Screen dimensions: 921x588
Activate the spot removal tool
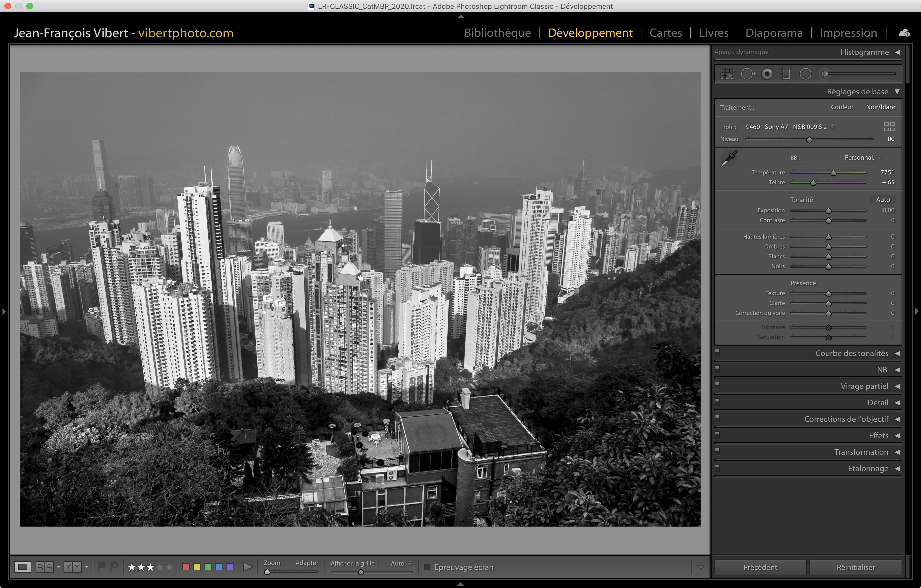[x=748, y=74]
